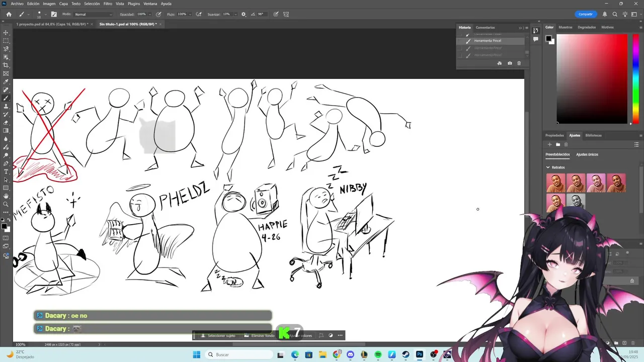The height and width of the screenshot is (362, 644).
Task: Click the hue slider strip
Action: pos(636,78)
